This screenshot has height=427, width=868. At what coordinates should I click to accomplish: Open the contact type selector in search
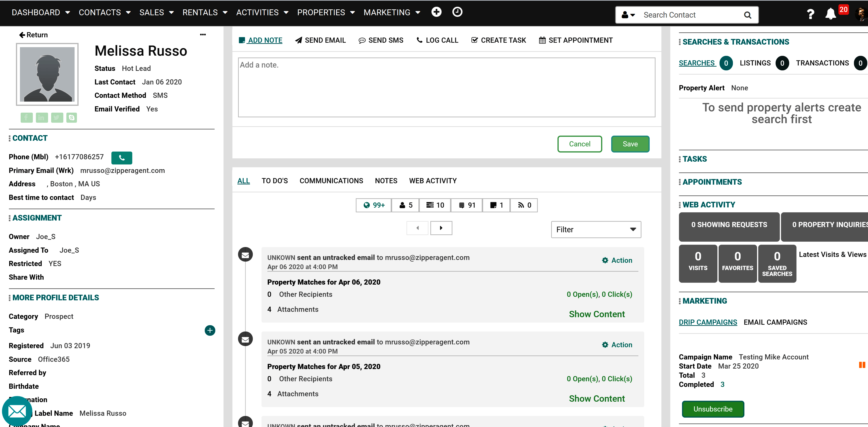tap(628, 15)
